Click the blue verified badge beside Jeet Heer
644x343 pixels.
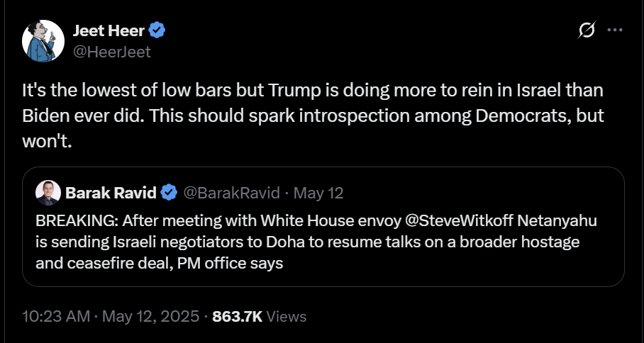tap(157, 30)
